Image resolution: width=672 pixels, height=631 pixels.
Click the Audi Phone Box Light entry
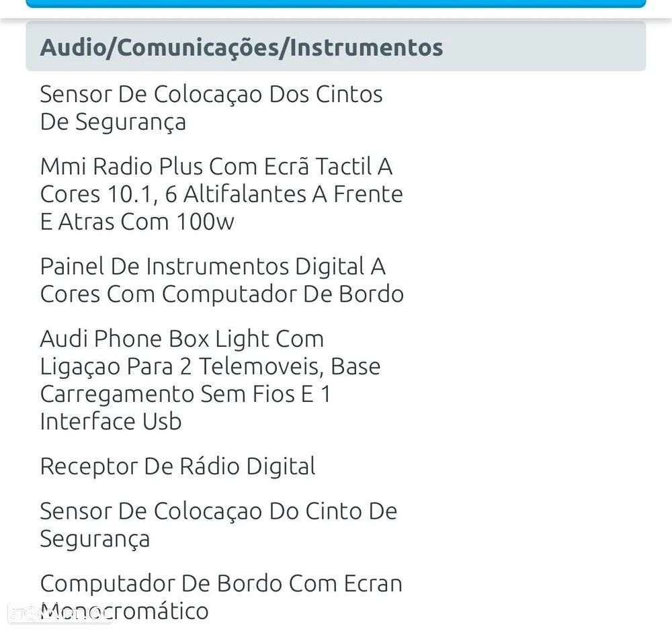181,339
